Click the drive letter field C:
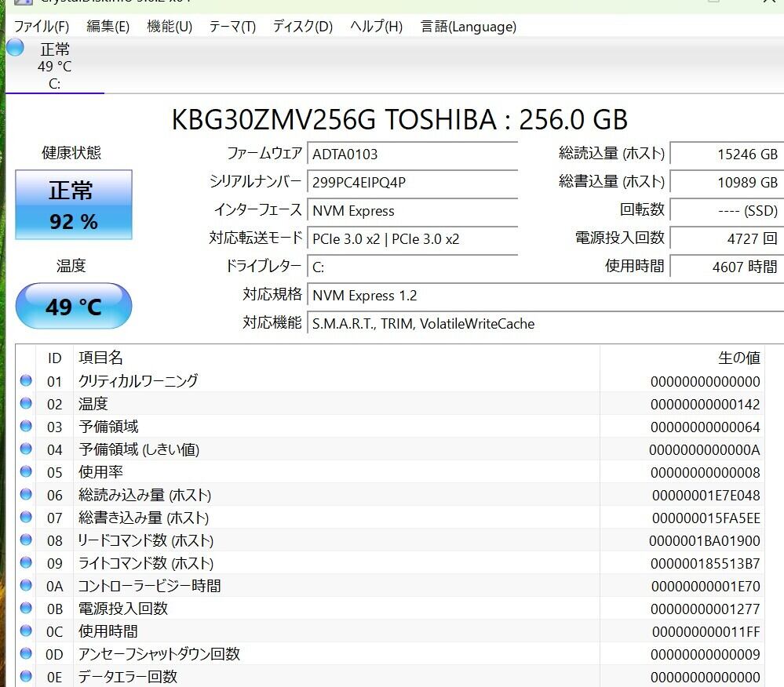The image size is (784, 687). tap(412, 267)
